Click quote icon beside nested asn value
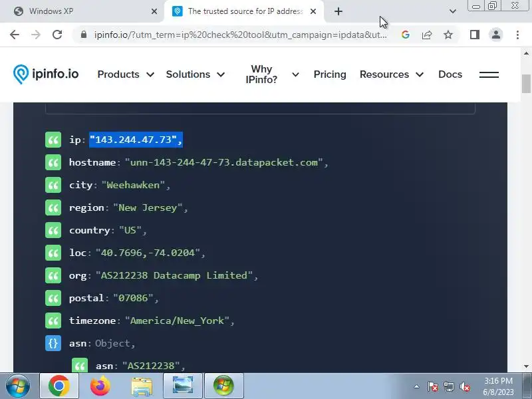The image size is (532, 399). point(80,366)
